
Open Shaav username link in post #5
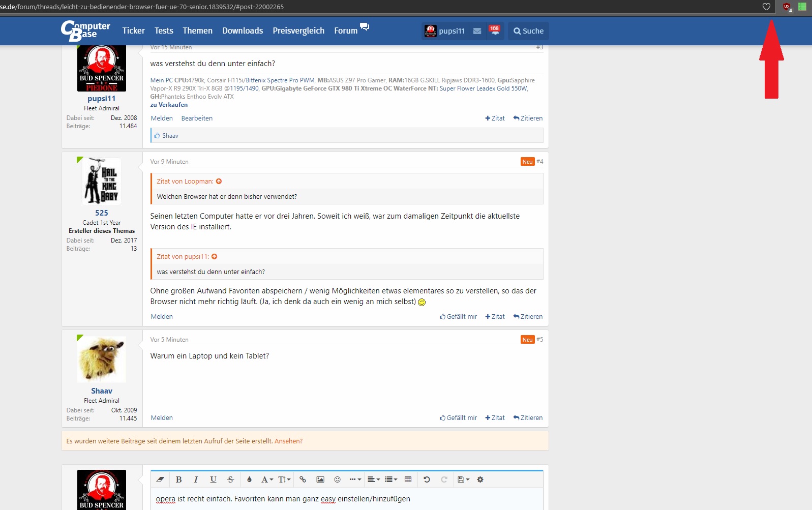(x=101, y=391)
